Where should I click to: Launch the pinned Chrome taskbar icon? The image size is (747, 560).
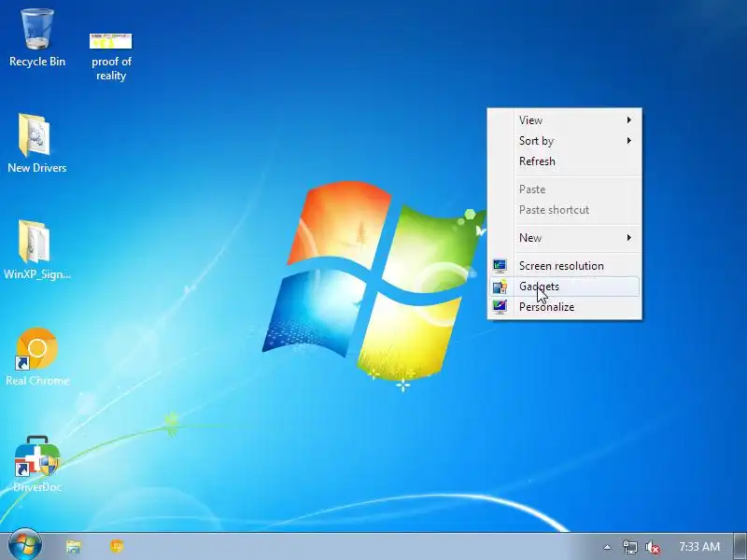[117, 546]
